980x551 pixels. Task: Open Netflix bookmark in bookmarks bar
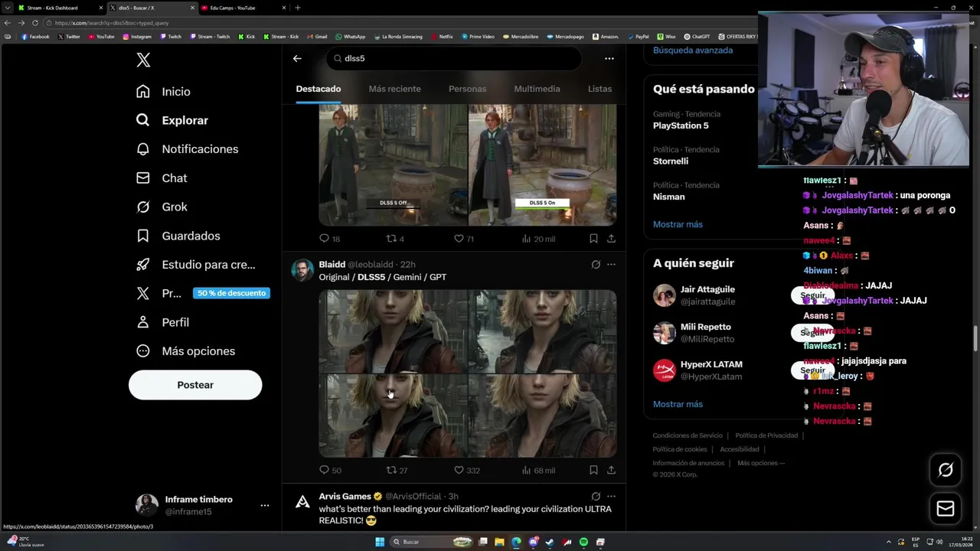(442, 37)
